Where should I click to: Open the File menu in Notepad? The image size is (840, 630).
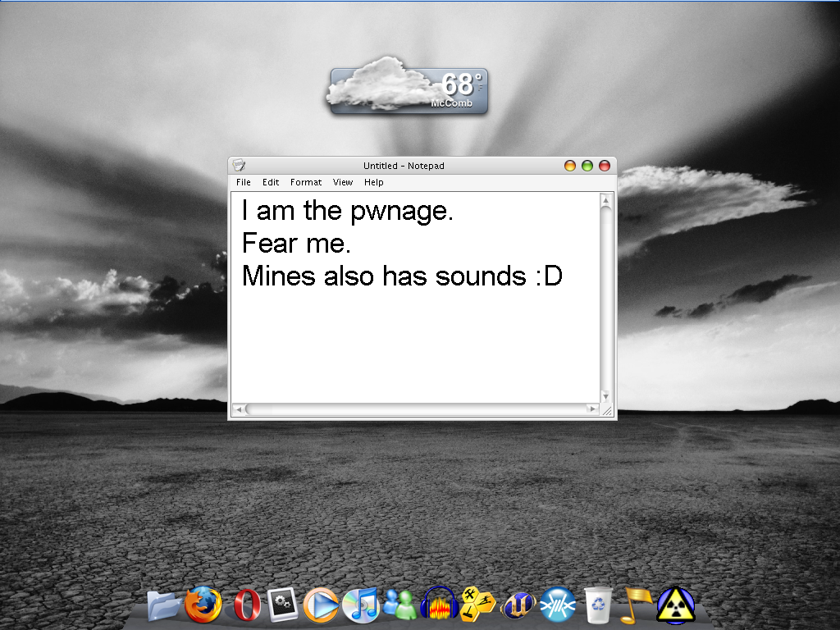point(244,182)
